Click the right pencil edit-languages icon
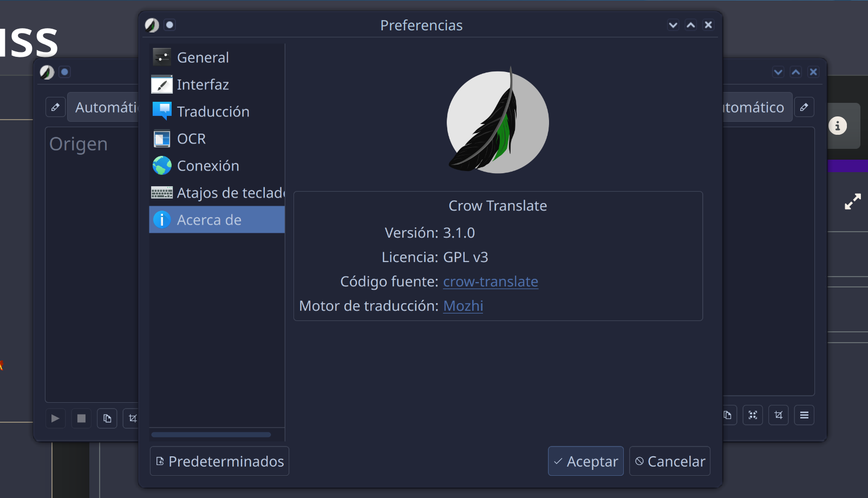Viewport: 868px width, 498px height. pyautogui.click(x=804, y=107)
